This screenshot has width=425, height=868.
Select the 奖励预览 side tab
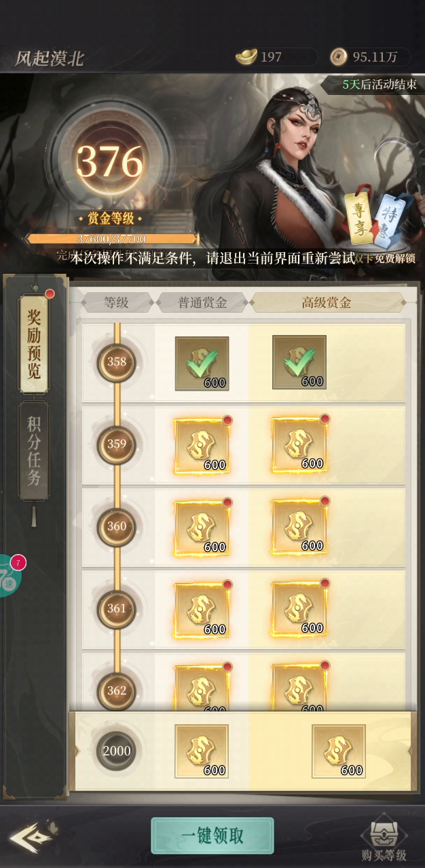34,344
